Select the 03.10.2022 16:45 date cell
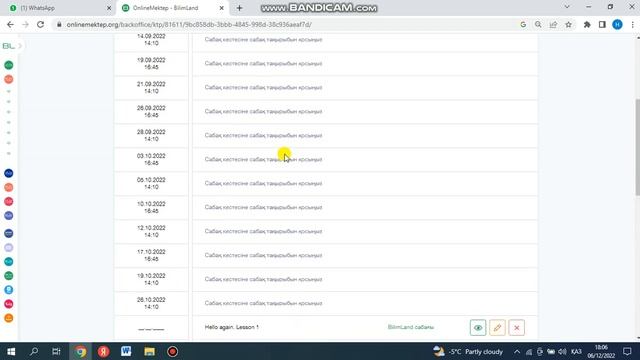This screenshot has height=360, width=640. click(151, 159)
